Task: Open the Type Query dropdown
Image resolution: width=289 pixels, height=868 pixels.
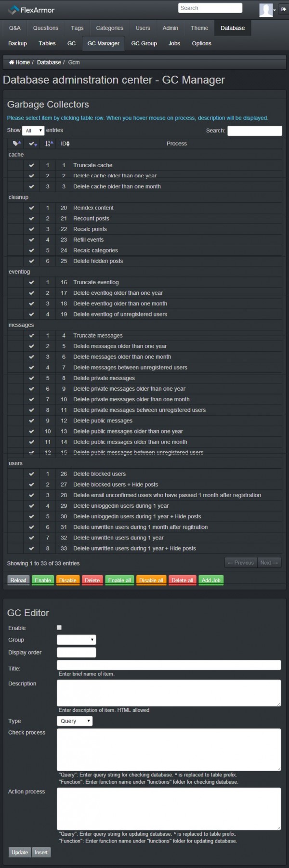Action: click(x=74, y=721)
